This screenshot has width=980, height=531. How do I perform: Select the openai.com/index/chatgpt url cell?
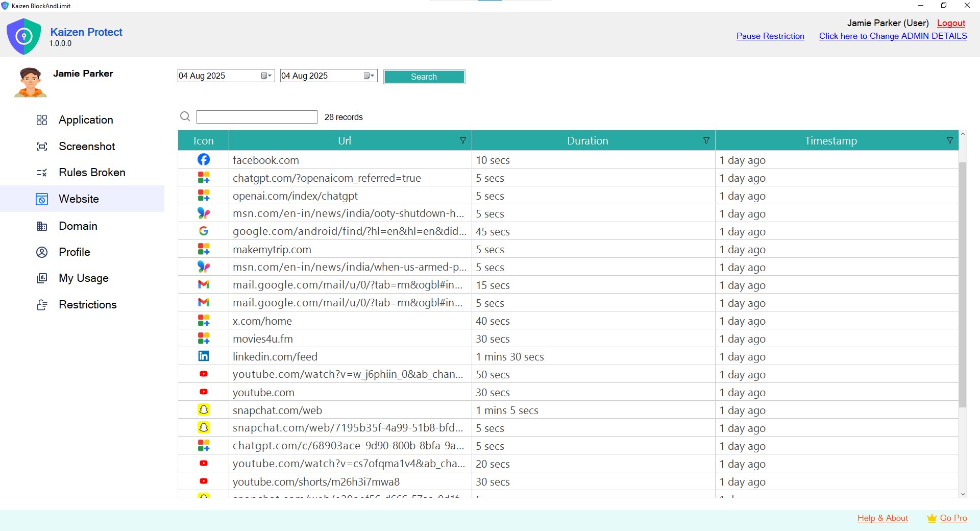(x=350, y=196)
